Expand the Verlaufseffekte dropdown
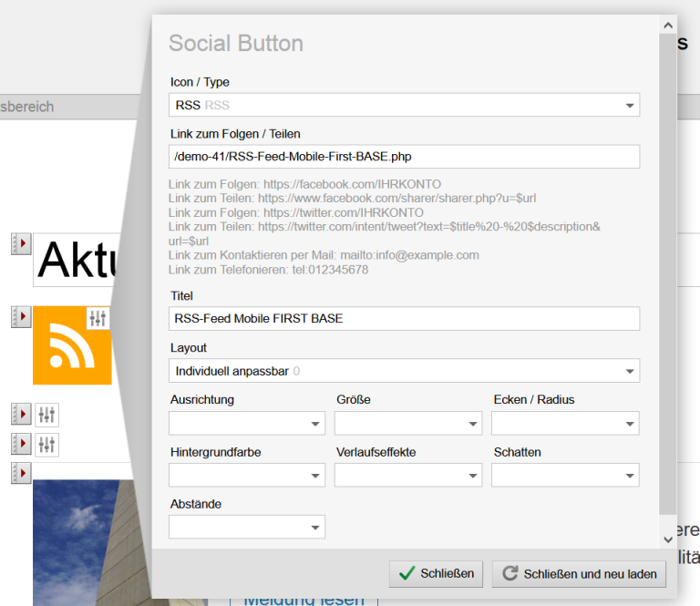The height and width of the screenshot is (606, 700). pyautogui.click(x=408, y=476)
